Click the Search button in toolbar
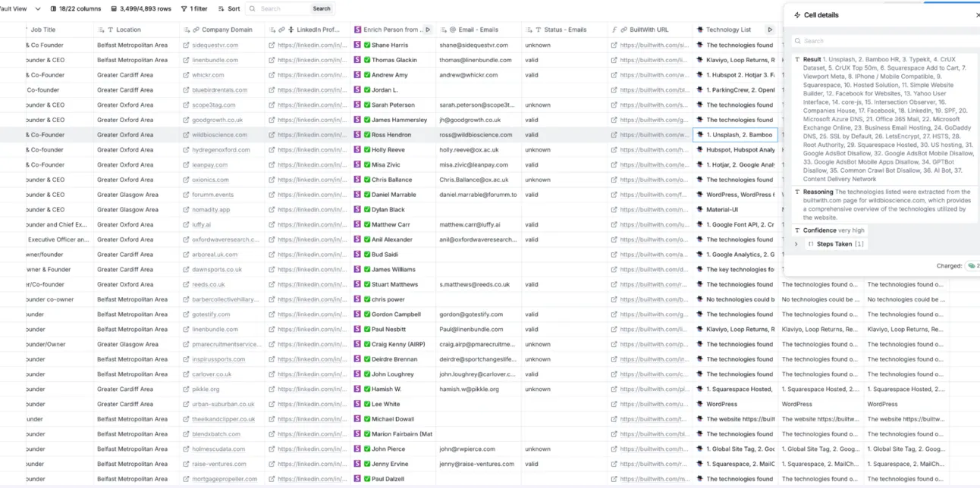This screenshot has height=488, width=980. click(322, 8)
